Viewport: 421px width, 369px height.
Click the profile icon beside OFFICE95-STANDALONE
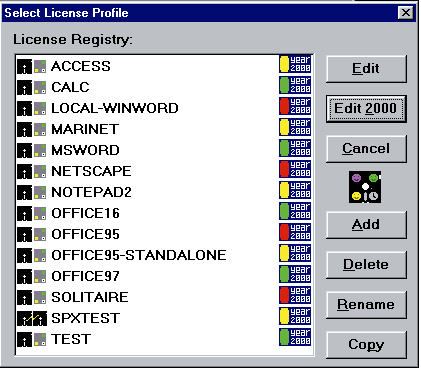point(32,255)
